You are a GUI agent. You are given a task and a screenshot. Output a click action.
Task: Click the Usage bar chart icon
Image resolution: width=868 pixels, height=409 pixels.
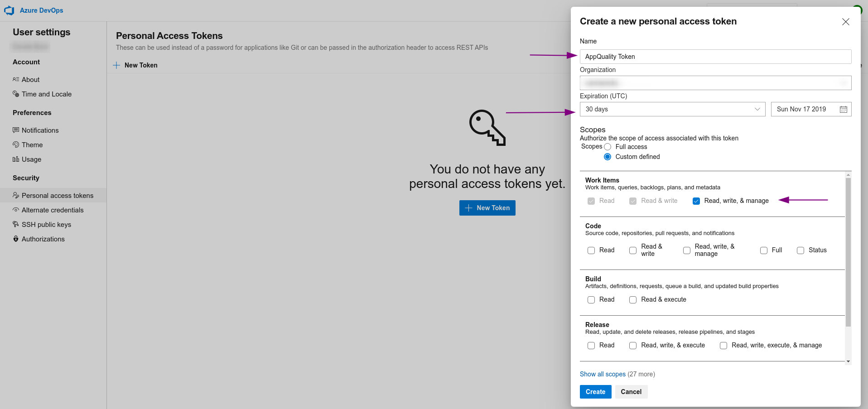click(x=16, y=159)
